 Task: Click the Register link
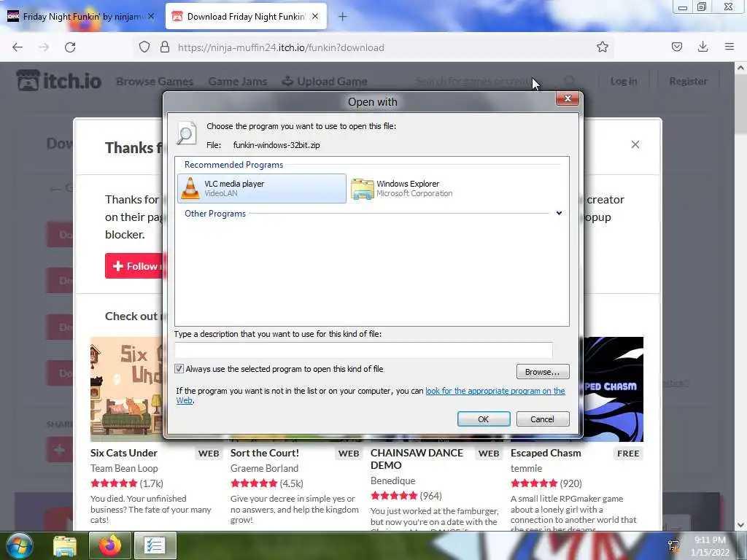(x=688, y=82)
